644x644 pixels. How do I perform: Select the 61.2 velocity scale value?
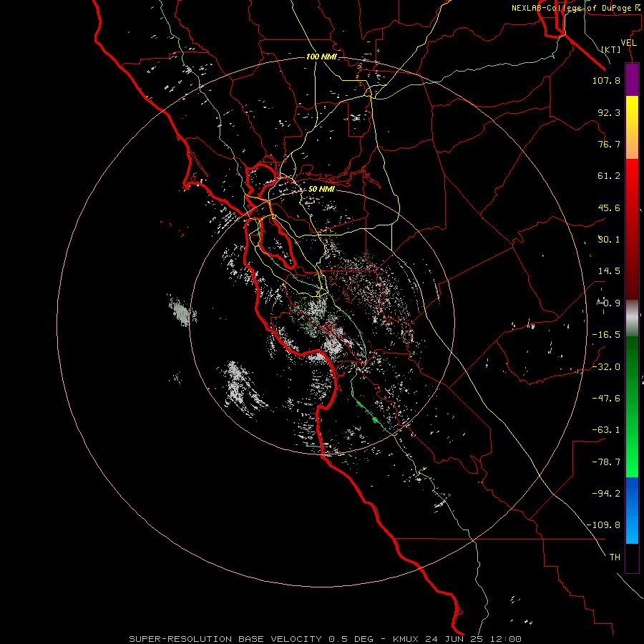coord(609,176)
